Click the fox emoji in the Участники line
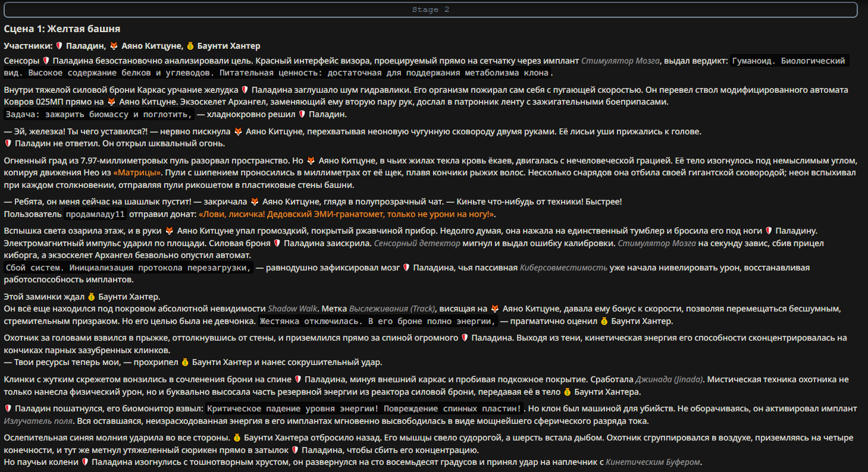 coord(114,46)
